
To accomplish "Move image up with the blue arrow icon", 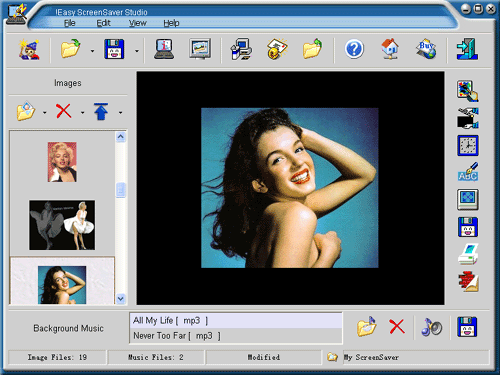I will click(101, 111).
